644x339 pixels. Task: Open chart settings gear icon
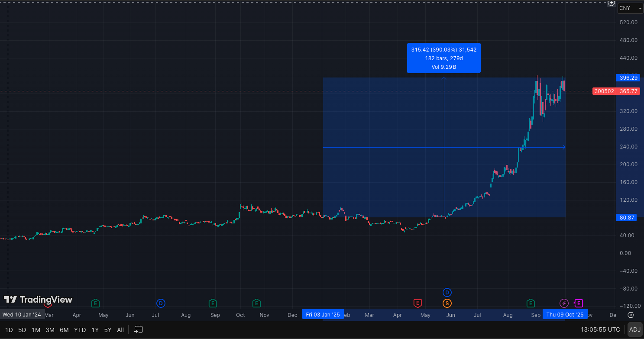pos(631,315)
